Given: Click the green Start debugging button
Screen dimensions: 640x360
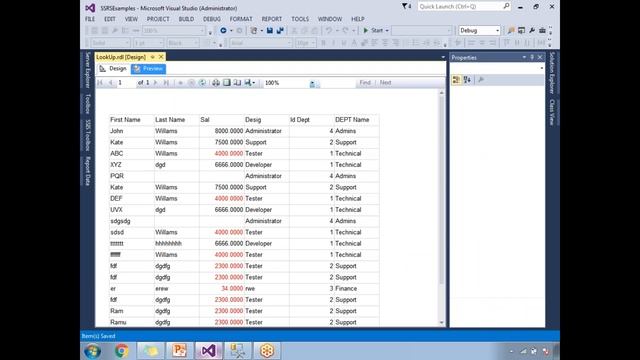Looking at the screenshot, I should (x=373, y=31).
